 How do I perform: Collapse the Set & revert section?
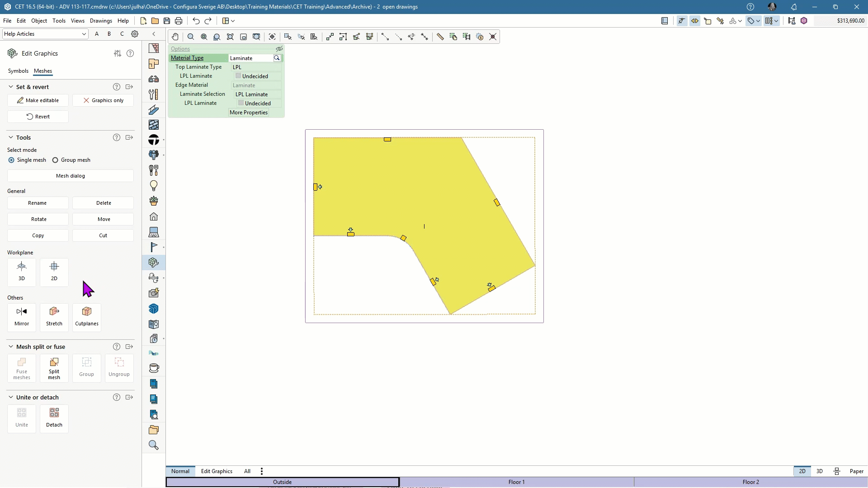pos(11,87)
